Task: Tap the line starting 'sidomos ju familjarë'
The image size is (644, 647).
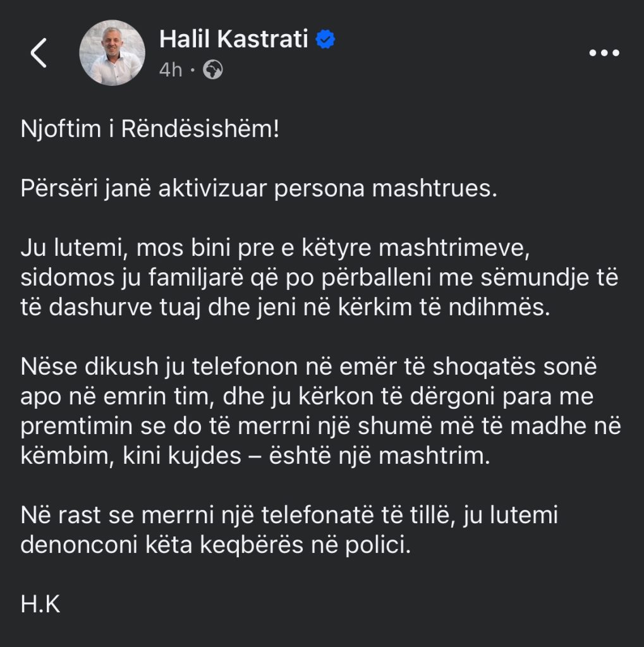Action: click(x=320, y=278)
